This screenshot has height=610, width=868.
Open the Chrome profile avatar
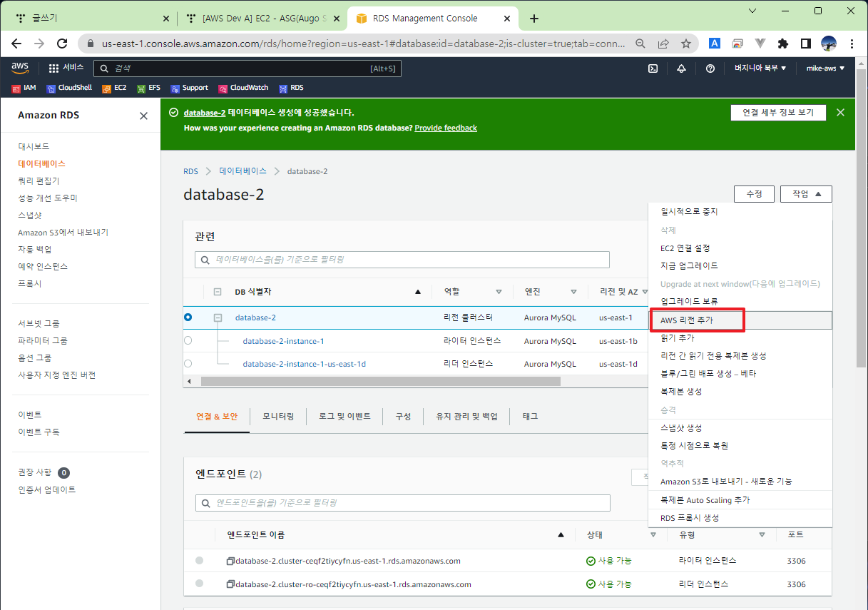tap(829, 44)
